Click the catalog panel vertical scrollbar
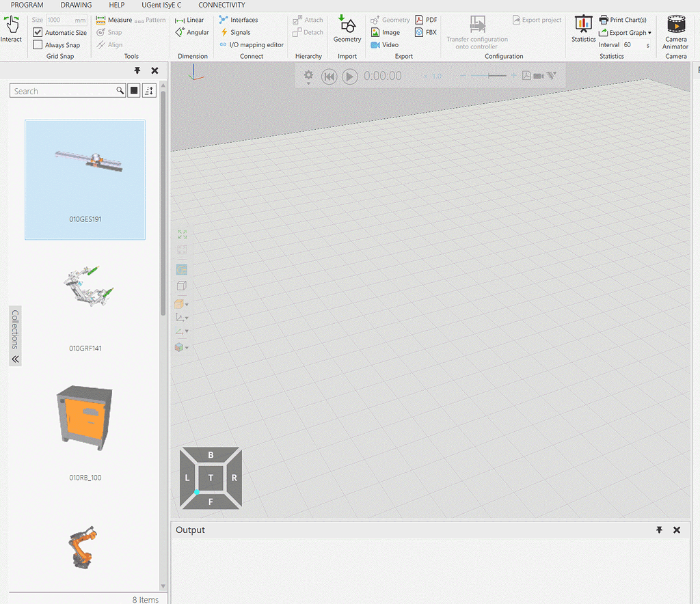 (x=163, y=203)
